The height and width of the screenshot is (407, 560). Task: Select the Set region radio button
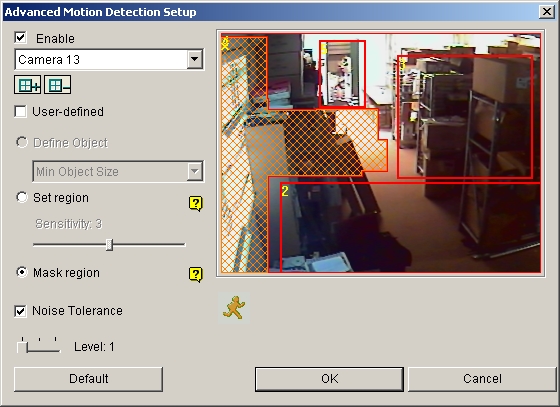22,197
